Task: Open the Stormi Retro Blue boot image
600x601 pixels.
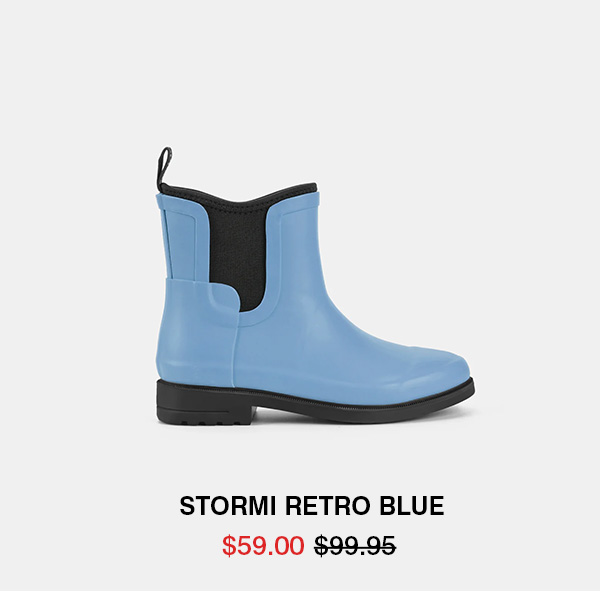Action: click(x=314, y=286)
